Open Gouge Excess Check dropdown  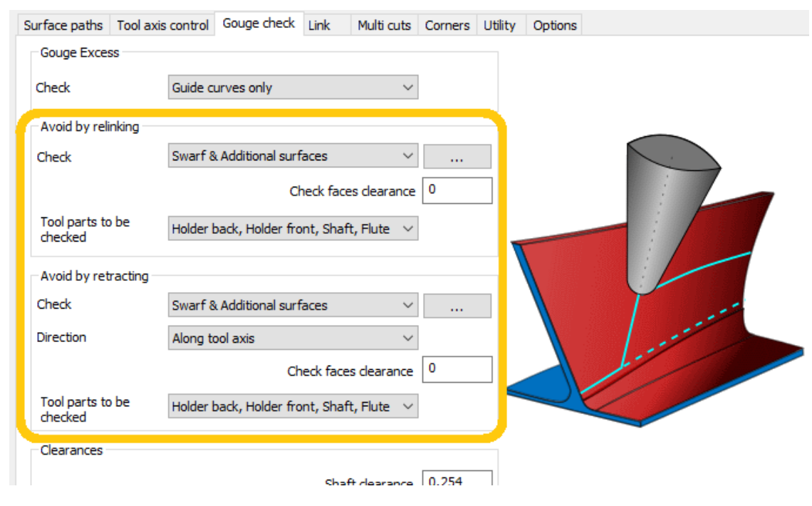[293, 88]
